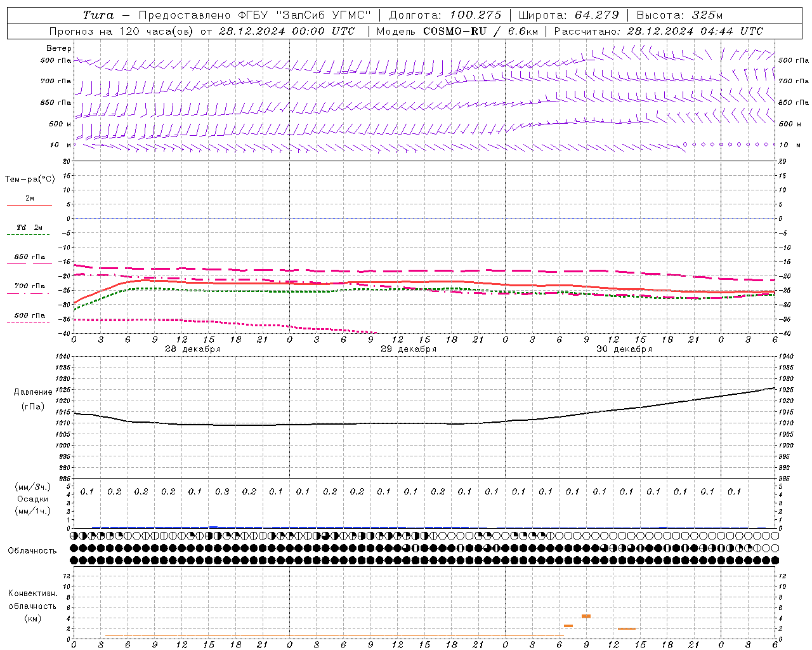Screen dimensions: 812x650
Task: Click the "Долгота: 100.275" header field
Action: click(445, 15)
